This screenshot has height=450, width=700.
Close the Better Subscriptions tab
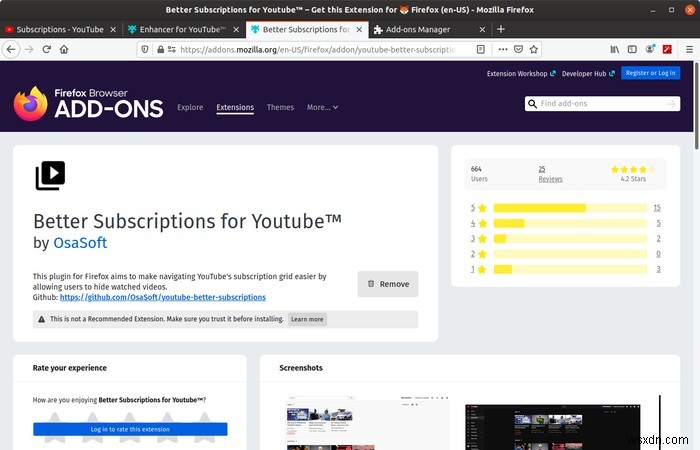click(359, 29)
